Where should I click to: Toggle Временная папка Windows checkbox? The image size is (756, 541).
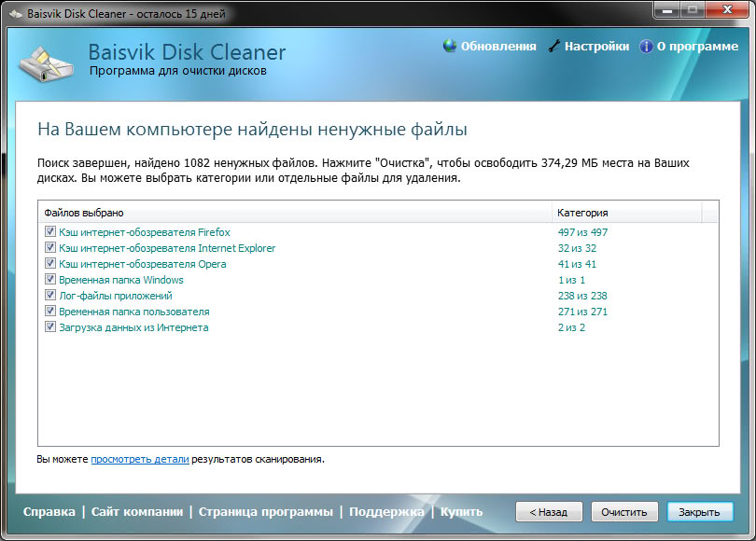click(50, 280)
